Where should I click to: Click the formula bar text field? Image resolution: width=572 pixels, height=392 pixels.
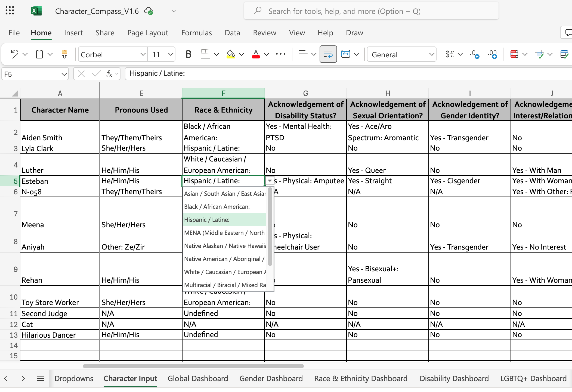coord(348,74)
